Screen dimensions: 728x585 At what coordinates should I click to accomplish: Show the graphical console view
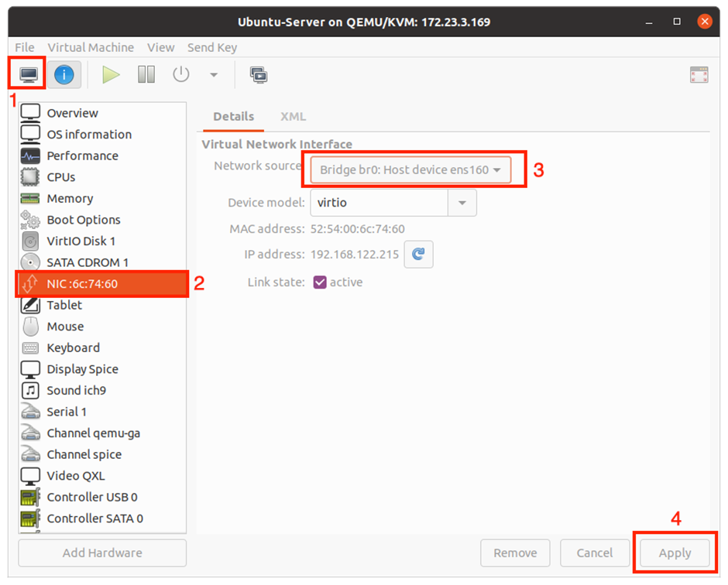[29, 75]
